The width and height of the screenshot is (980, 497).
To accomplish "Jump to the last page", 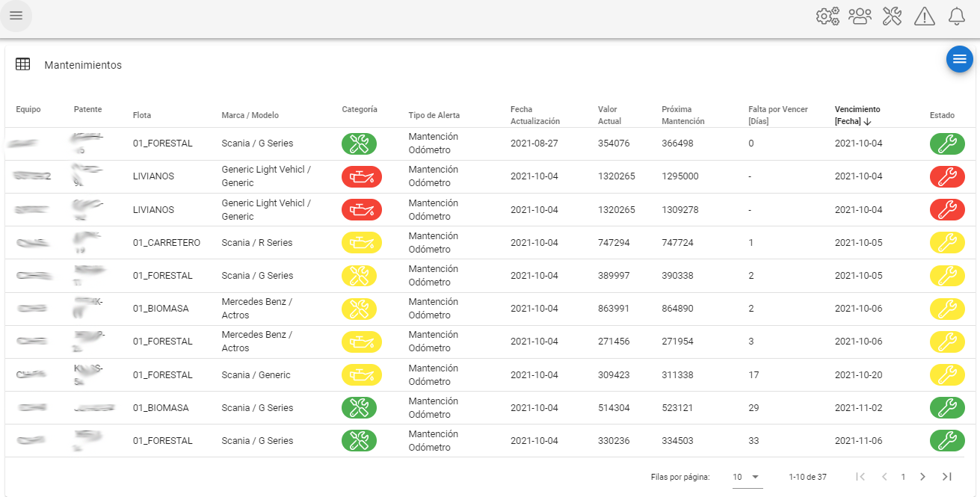I will [x=947, y=477].
